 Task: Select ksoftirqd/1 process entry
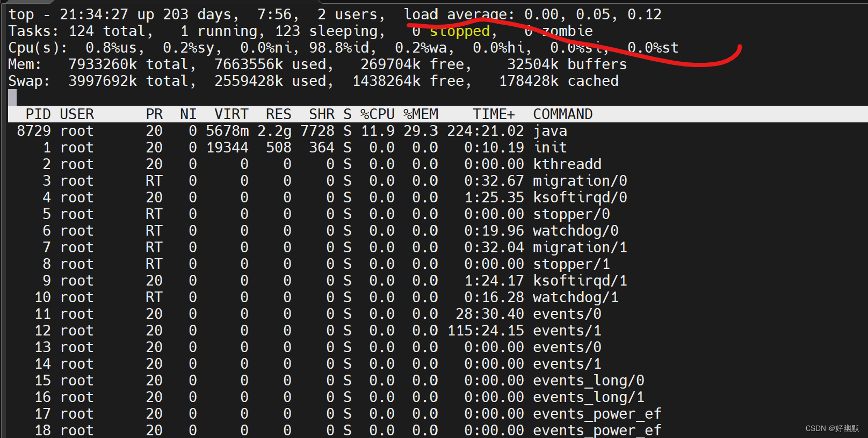(x=580, y=281)
